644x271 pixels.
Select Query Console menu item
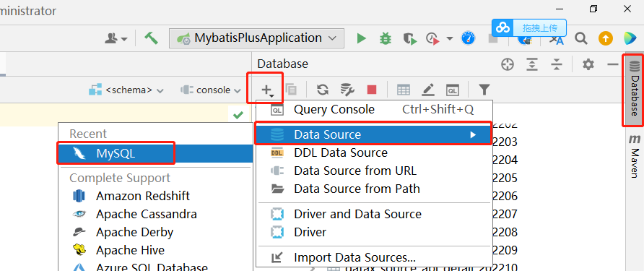point(374,109)
